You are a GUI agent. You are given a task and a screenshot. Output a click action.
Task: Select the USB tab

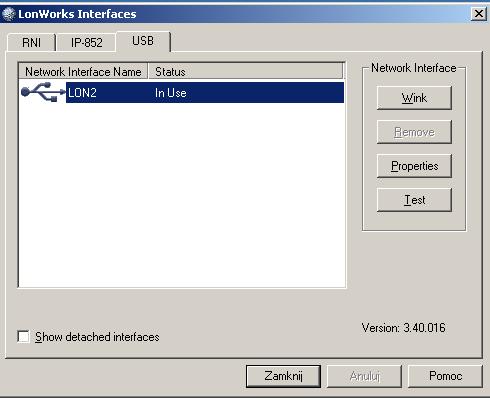[143, 41]
